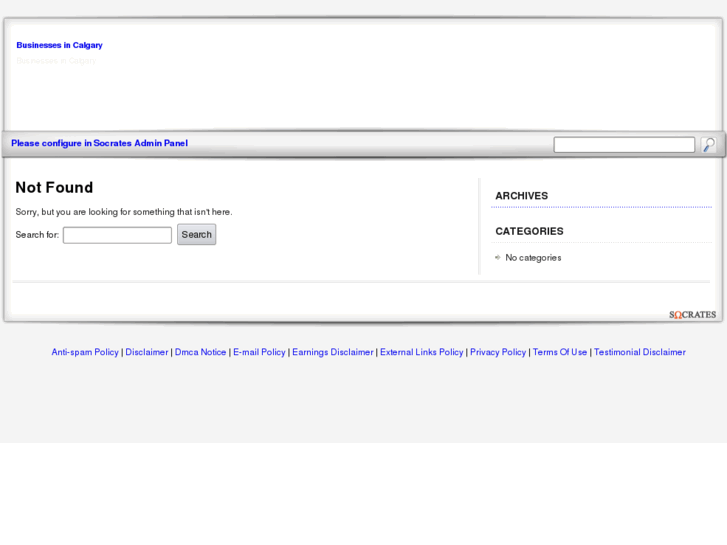727x545 pixels.
Task: Select the Archives sidebar heading
Action: pos(522,196)
